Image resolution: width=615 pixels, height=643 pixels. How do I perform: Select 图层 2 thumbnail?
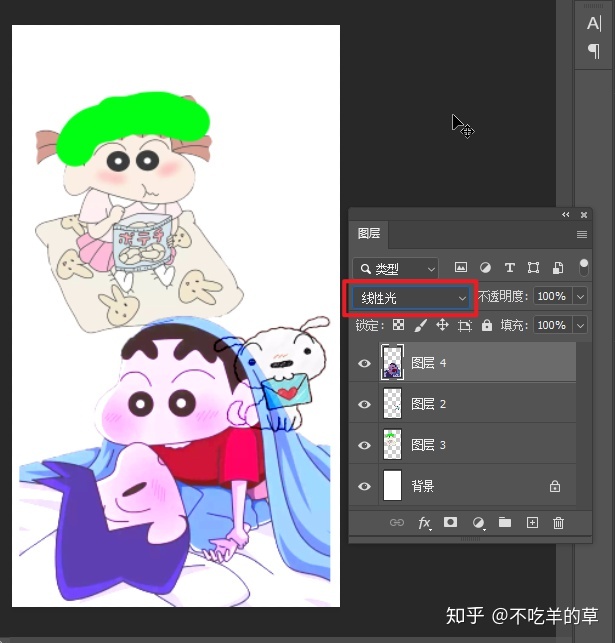[x=392, y=404]
